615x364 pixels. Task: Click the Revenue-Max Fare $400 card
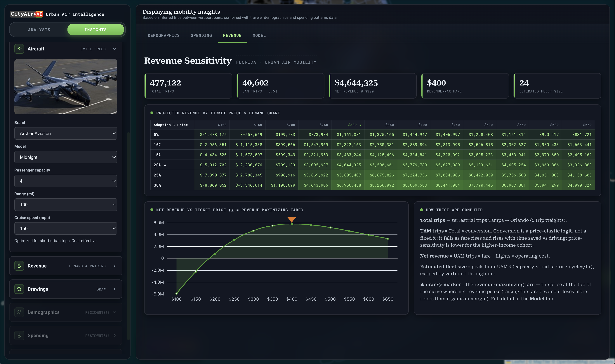tap(465, 86)
